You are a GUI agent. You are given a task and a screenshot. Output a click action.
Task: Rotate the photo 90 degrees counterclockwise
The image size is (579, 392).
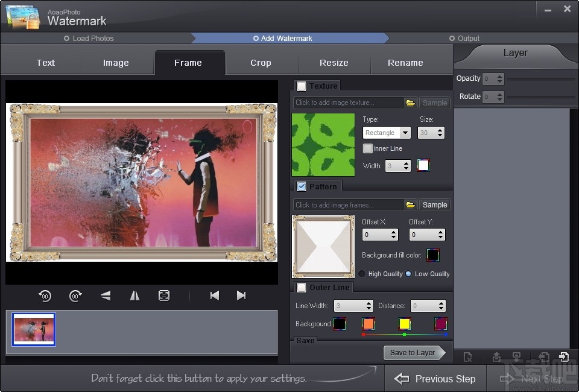point(45,296)
